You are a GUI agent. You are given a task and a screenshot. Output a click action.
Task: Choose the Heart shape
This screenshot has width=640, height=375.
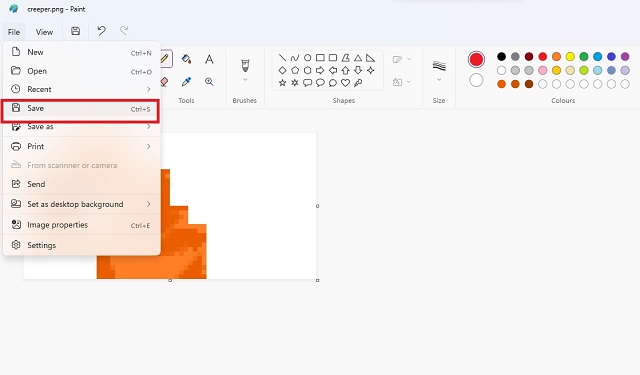tap(346, 83)
